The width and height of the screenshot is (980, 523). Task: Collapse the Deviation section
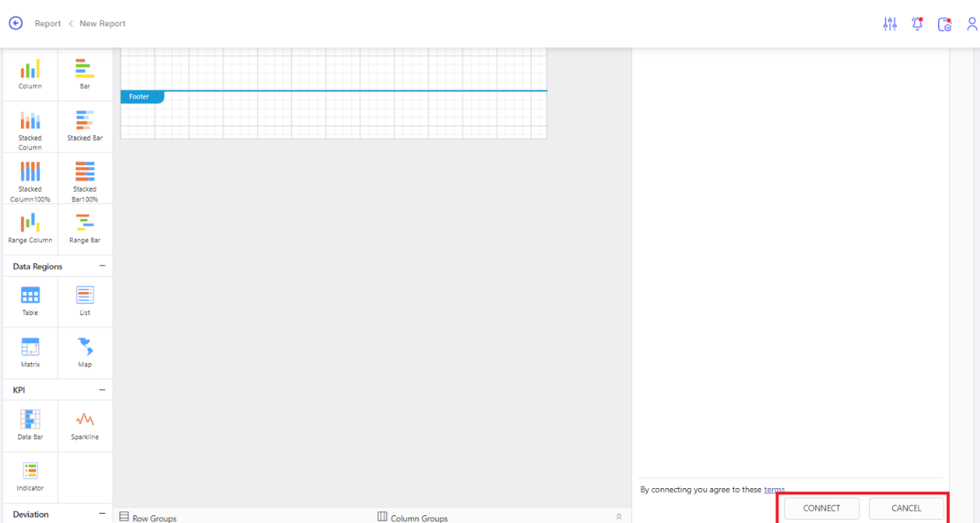click(x=102, y=514)
